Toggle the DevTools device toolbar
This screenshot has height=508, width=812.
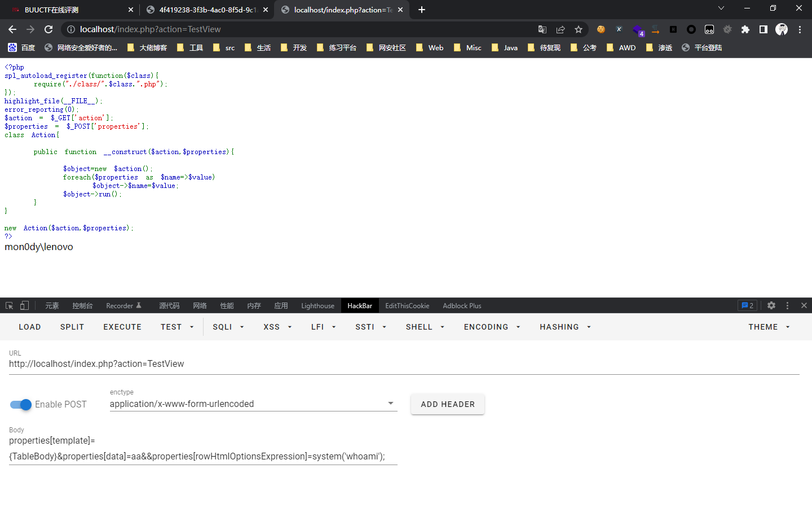tap(24, 305)
